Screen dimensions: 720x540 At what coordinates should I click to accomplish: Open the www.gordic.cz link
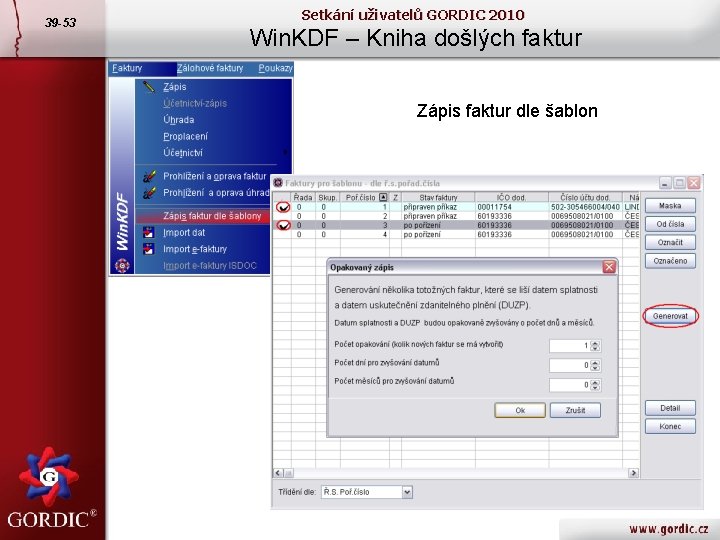coord(668,529)
